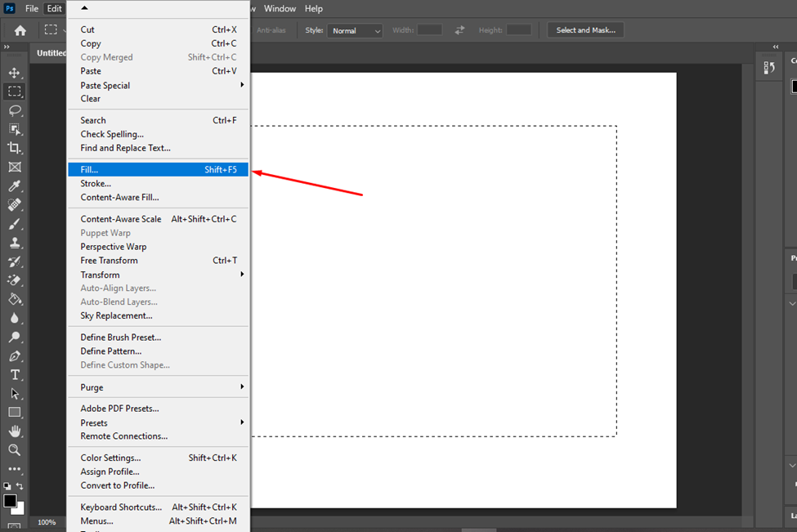797x532 pixels.
Task: Select the Clone Stamp tool
Action: point(14,243)
